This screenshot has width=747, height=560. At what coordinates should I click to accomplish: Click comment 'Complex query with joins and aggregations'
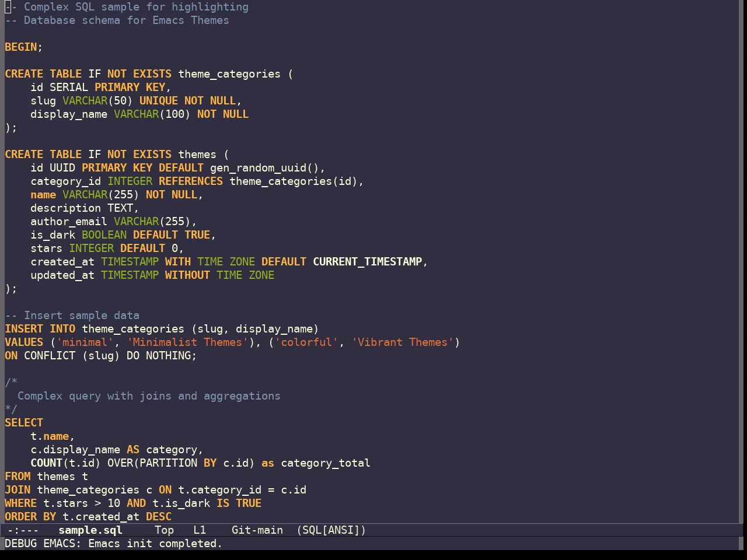pyautogui.click(x=149, y=396)
